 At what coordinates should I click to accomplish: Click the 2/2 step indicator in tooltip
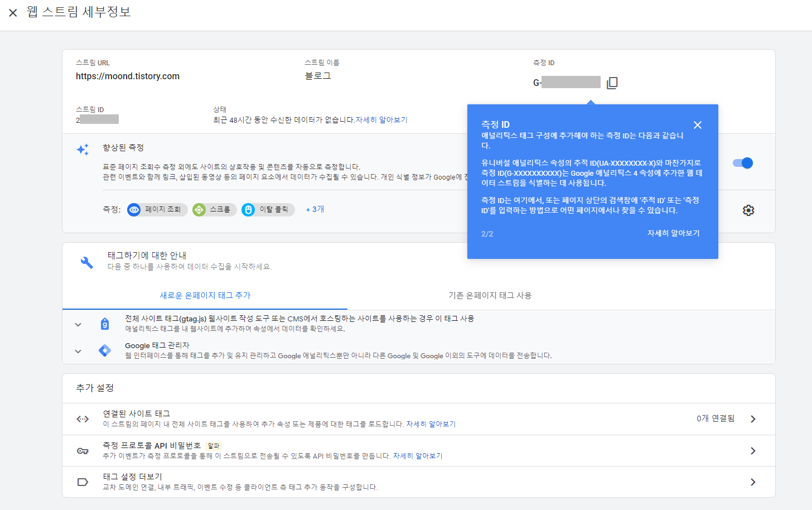pos(487,234)
